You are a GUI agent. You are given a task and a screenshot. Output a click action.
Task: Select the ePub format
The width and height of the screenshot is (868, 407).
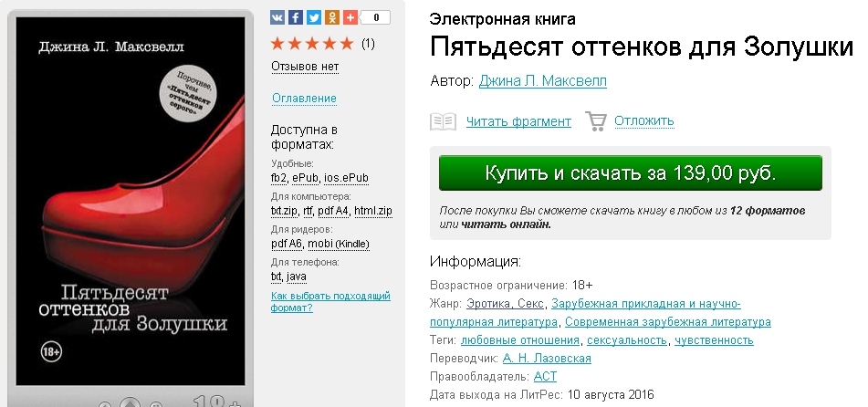coord(306,178)
